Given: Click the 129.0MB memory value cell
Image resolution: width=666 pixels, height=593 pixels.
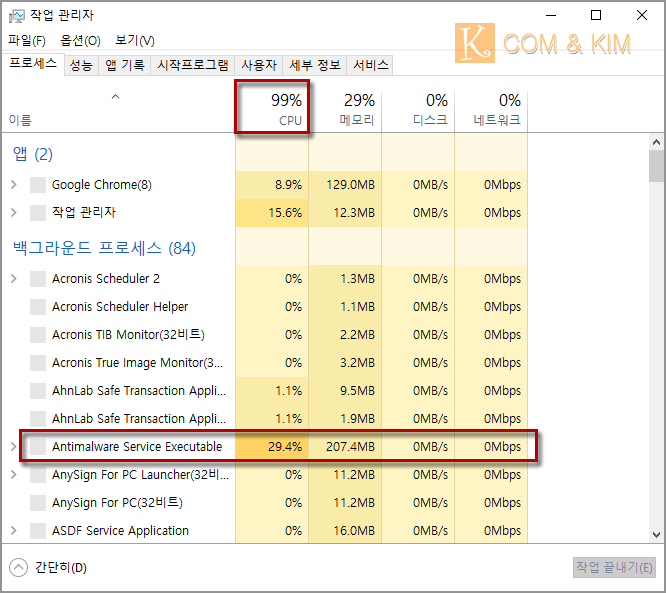Looking at the screenshot, I should click(345, 185).
